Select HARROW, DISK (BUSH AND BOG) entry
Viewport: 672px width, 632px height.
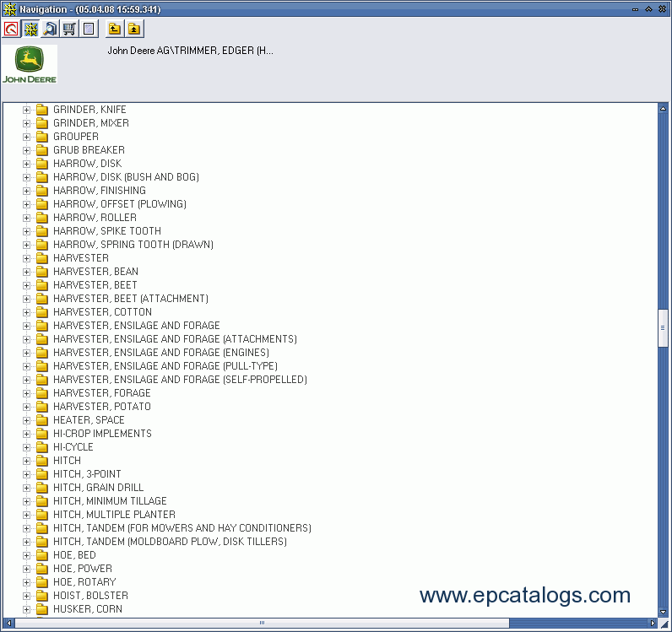click(126, 177)
